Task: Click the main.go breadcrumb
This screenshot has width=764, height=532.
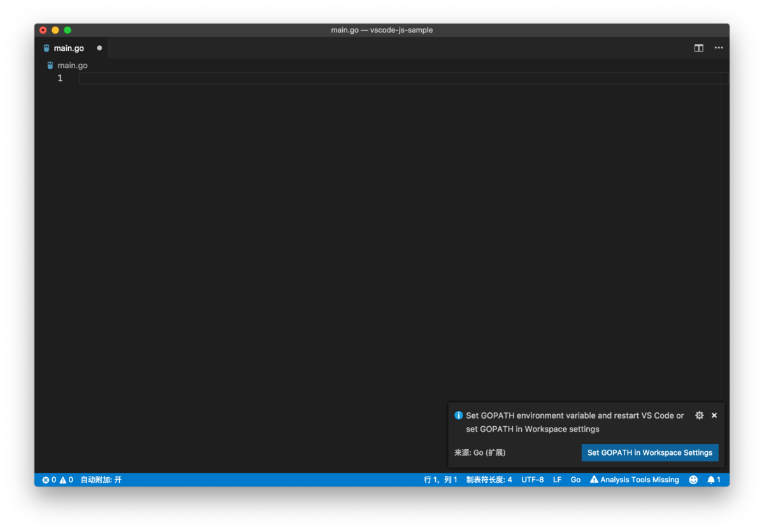Action: pyautogui.click(x=72, y=65)
